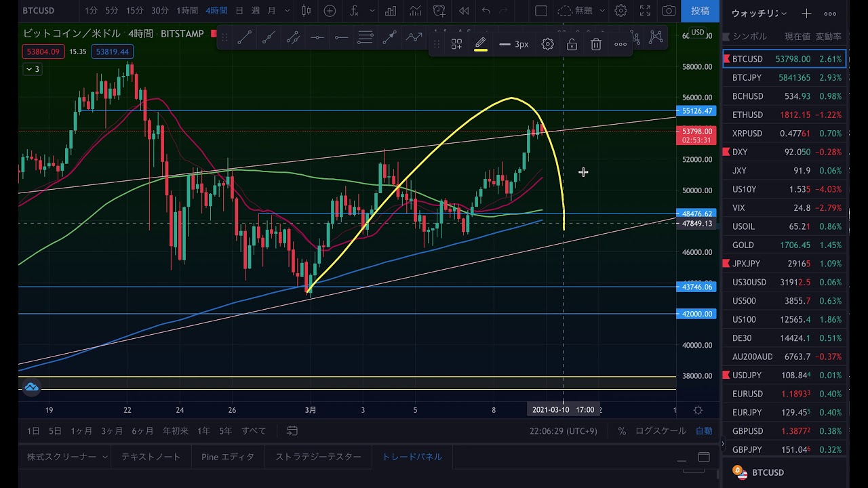Open drawing settings gear in floating toolbar
Viewport: 868px width, 488px height.
tap(547, 44)
